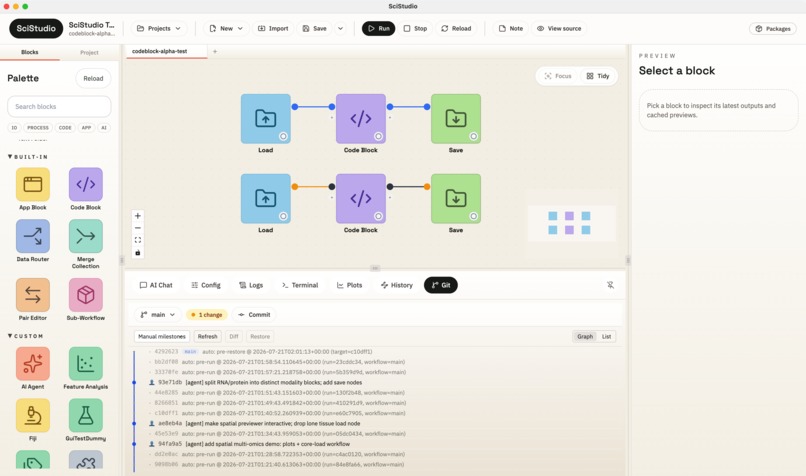Select the bottom row Save node

pos(456,198)
